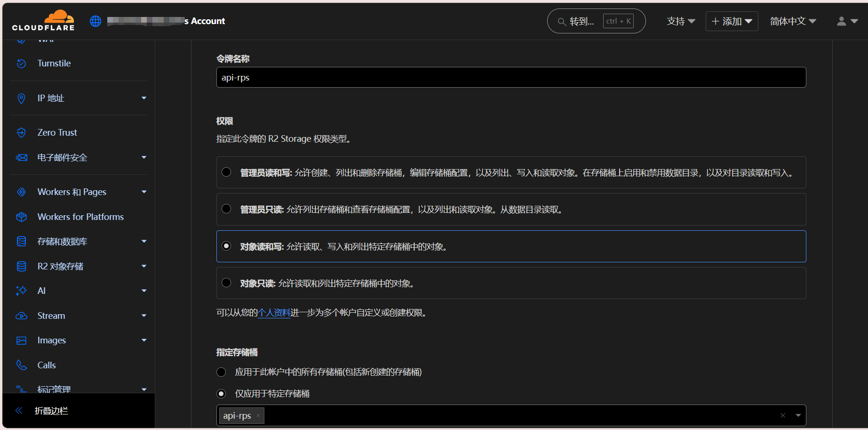Open the 简体中文 language dropdown
868x430 pixels.
pos(793,21)
